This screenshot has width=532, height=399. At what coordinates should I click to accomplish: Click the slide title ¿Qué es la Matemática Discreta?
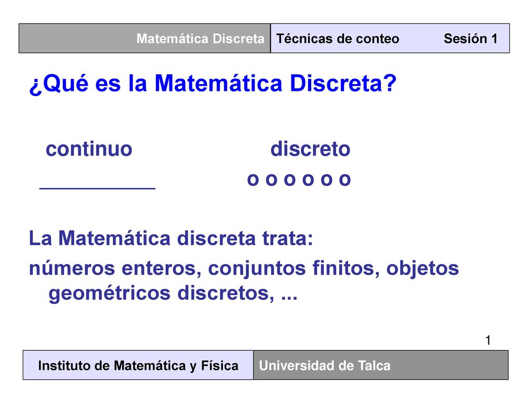tap(212, 84)
